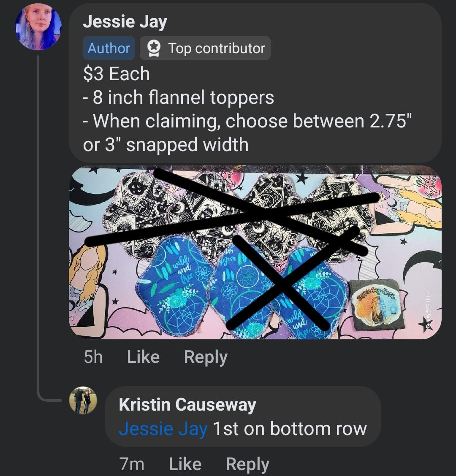Open the flannel toppers photo attachment

[255, 252]
